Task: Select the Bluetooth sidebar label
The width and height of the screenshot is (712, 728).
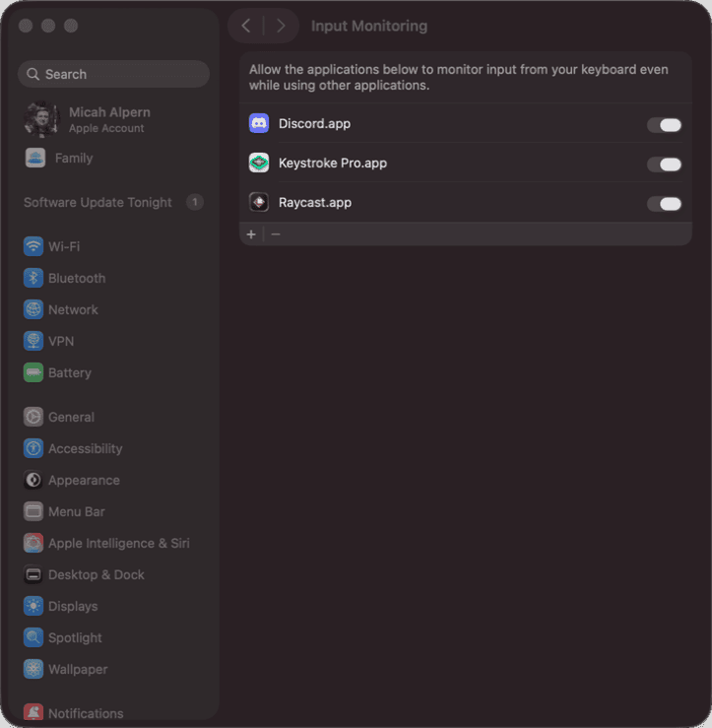Action: (77, 278)
